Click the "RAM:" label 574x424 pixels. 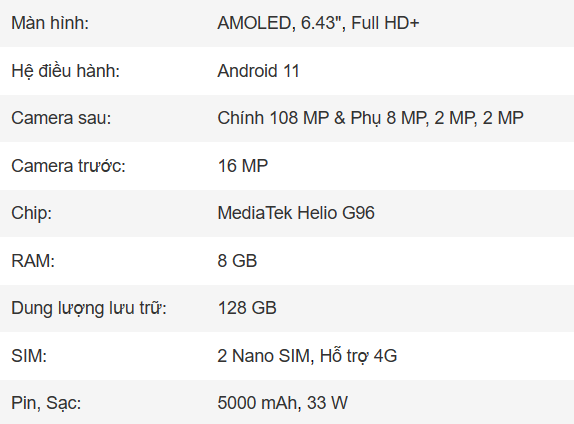click(33, 261)
